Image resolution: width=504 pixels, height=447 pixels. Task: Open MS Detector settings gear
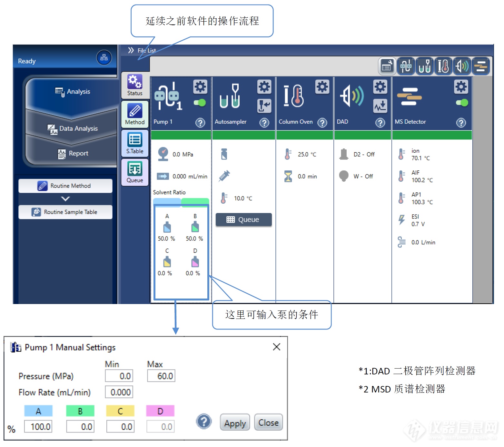[461, 86]
